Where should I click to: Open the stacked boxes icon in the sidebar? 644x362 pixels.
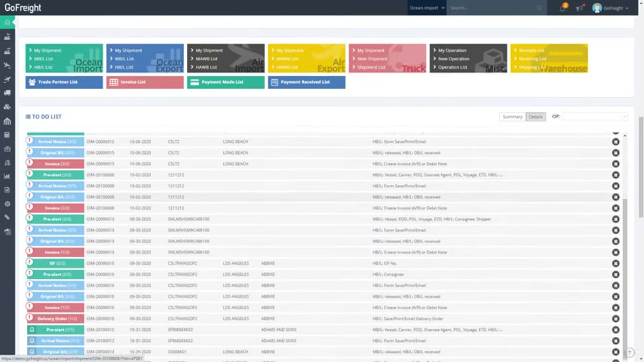[7, 107]
